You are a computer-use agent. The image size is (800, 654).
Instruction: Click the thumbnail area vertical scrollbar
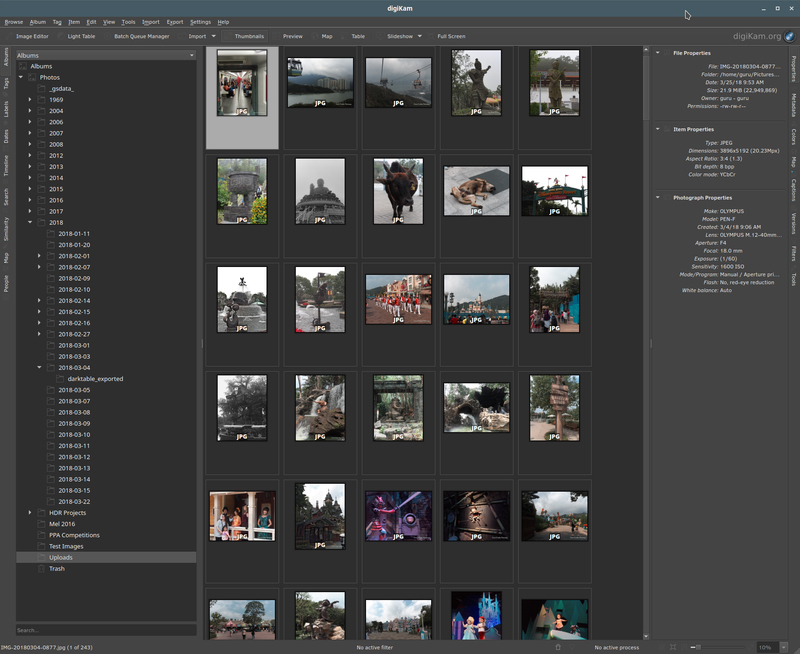[646, 342]
